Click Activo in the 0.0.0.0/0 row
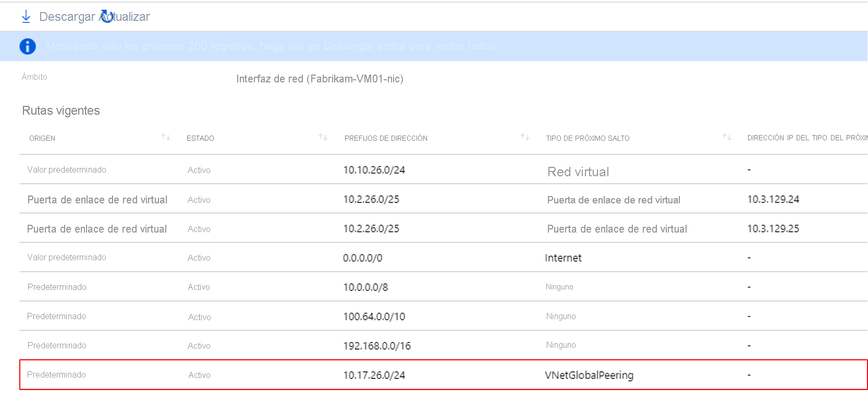 point(199,258)
